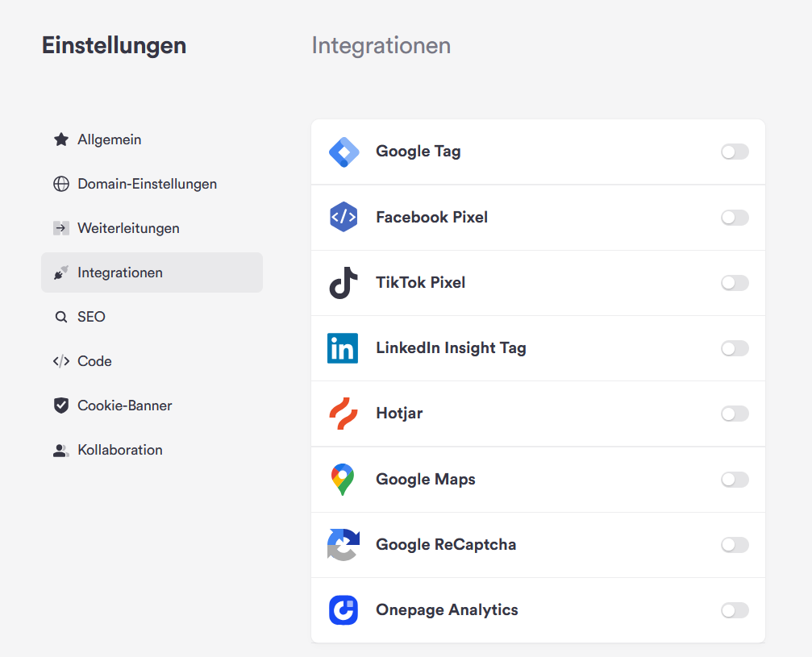Click the LinkedIn Insight Tag label
Image resolution: width=812 pixels, height=657 pixels.
click(x=451, y=348)
